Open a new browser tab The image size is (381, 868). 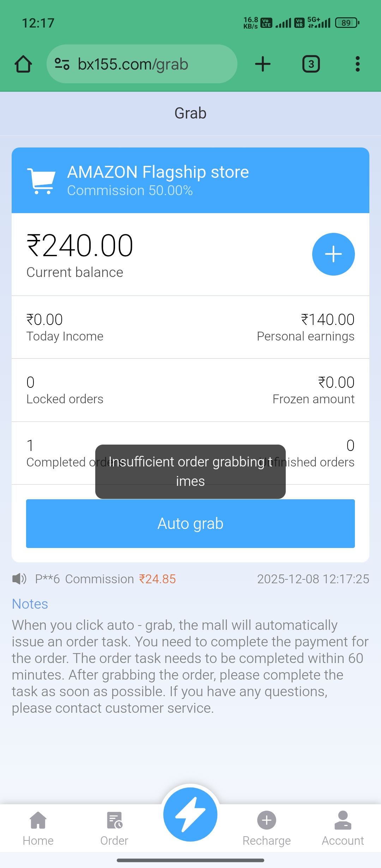[262, 64]
